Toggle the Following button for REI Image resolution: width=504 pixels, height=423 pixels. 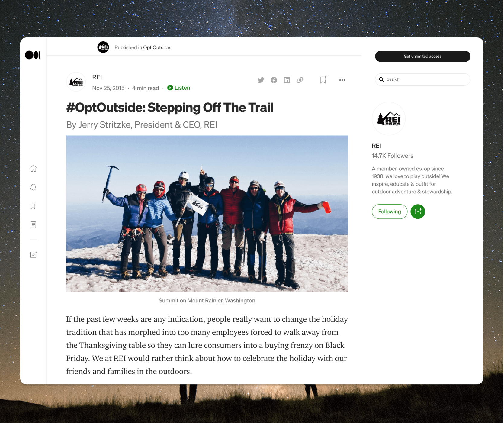click(x=390, y=211)
